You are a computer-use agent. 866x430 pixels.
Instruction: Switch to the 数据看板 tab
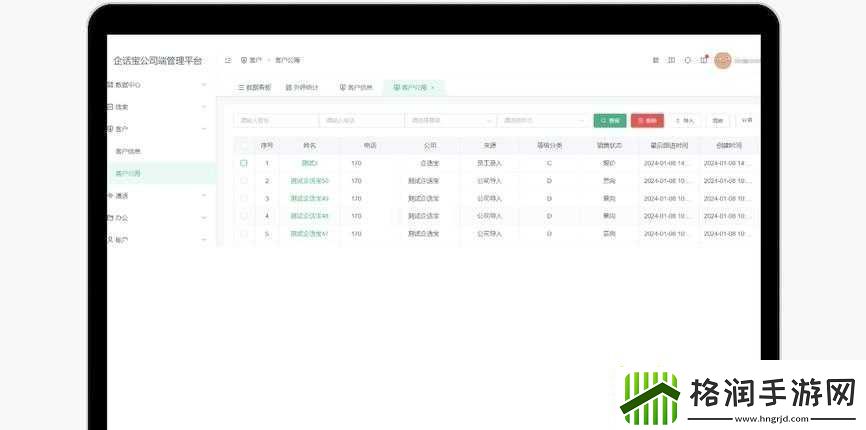(255, 88)
